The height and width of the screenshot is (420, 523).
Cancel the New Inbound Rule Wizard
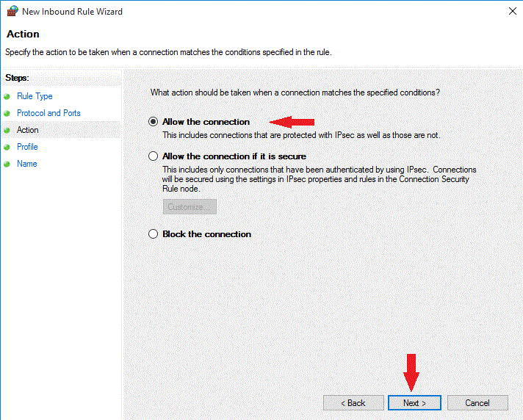(x=477, y=403)
